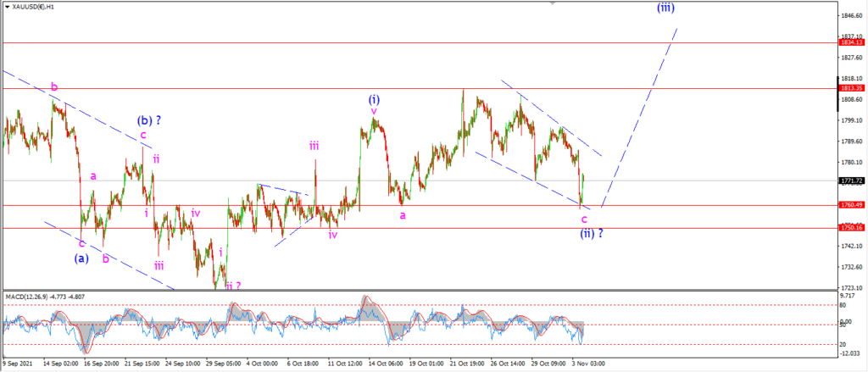Click the chart shift triangle marker at top

click(x=551, y=3)
